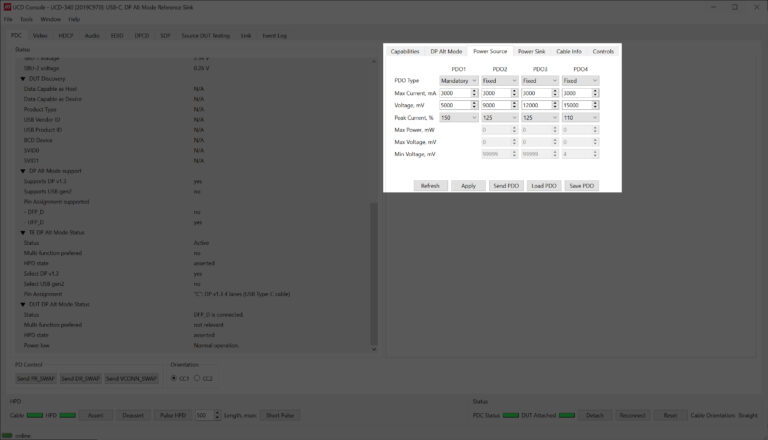Click the Save PDO button
Image resolution: width=768 pixels, height=440 pixels.
click(x=581, y=186)
